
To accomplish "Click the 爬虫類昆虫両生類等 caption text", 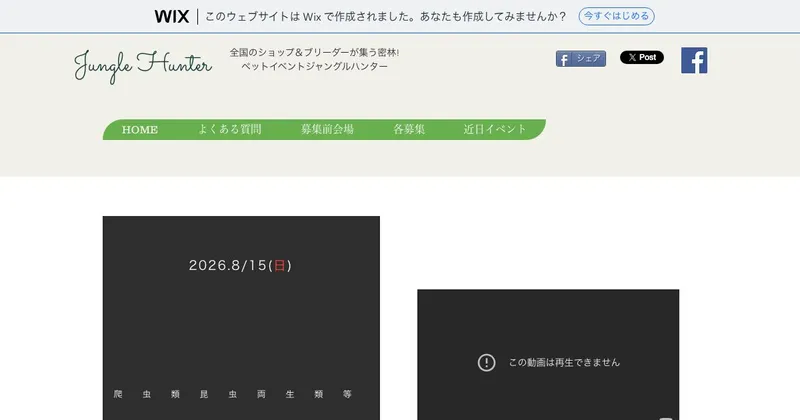I will click(x=232, y=394).
